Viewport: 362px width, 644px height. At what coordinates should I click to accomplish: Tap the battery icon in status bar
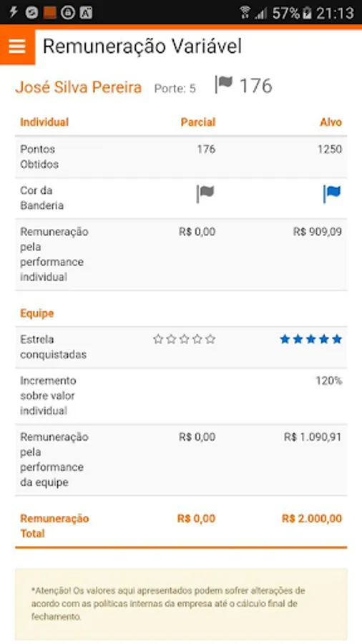point(307,13)
